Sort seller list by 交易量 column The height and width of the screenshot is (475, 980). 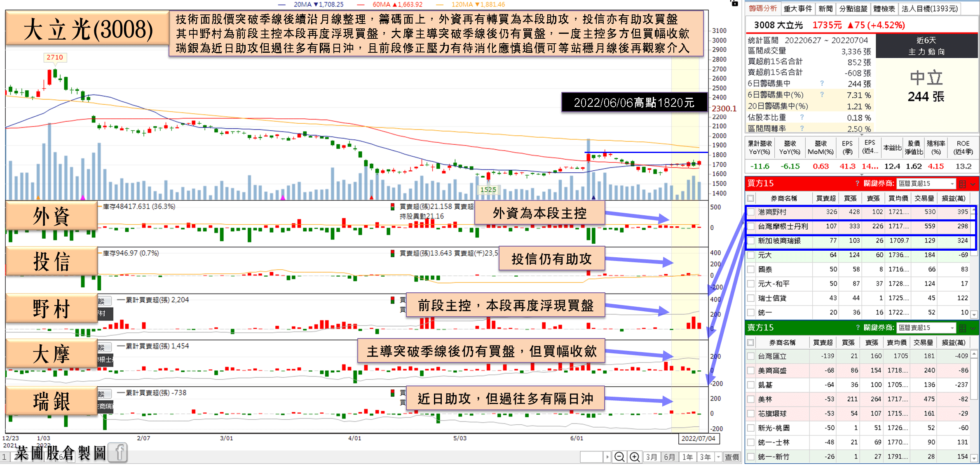(x=923, y=343)
